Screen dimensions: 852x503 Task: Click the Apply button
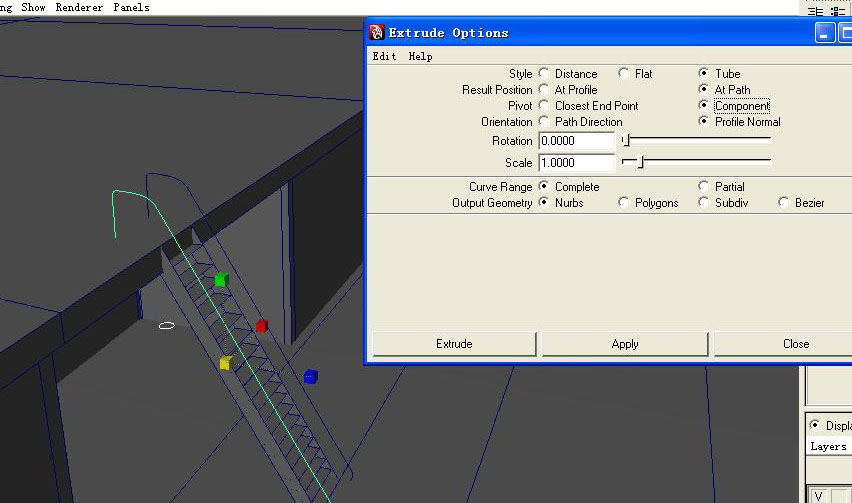point(625,344)
